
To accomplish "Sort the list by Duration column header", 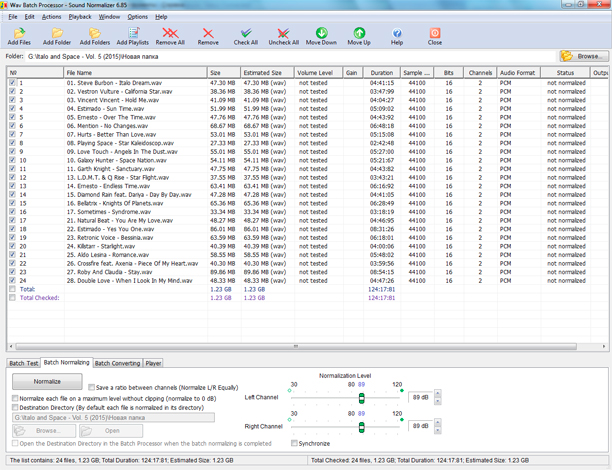I will click(x=381, y=73).
